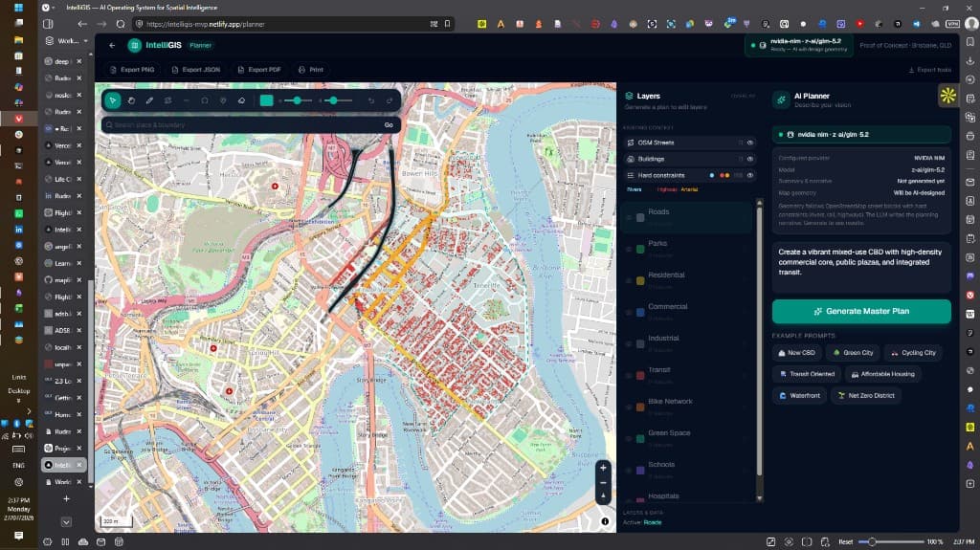Switch to the 'Learn' browser tab
Image resolution: width=980 pixels, height=550 pixels.
(60, 263)
